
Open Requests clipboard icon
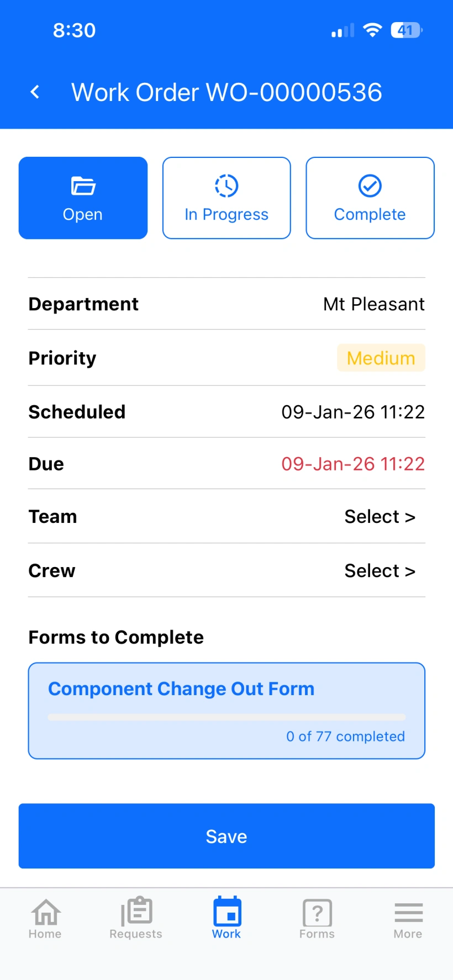coord(136,912)
